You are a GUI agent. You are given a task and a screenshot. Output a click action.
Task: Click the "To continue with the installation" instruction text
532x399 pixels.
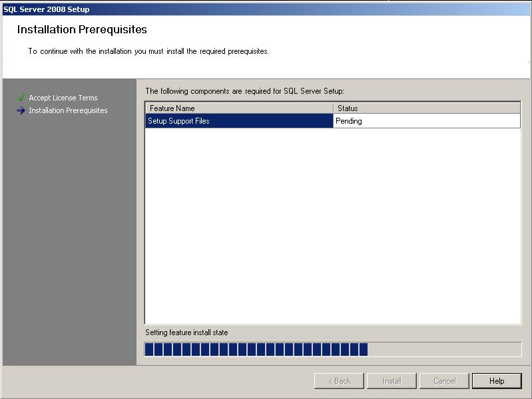[148, 51]
